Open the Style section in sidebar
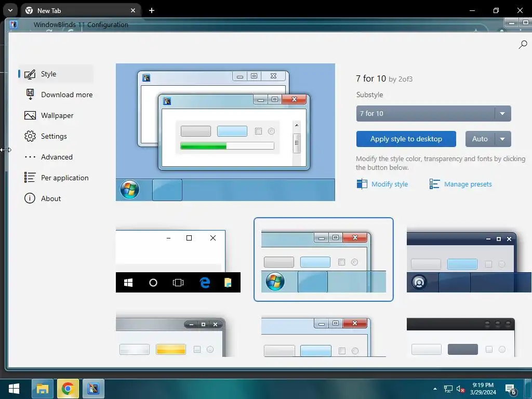This screenshot has height=399, width=532. pos(56,74)
